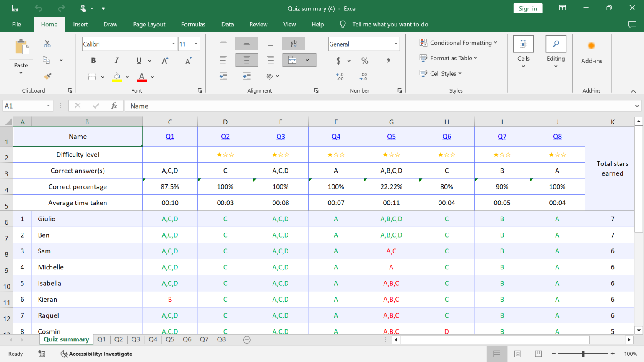The image size is (644, 362).
Task: Select Page Layout view from status bar
Action: click(518, 354)
